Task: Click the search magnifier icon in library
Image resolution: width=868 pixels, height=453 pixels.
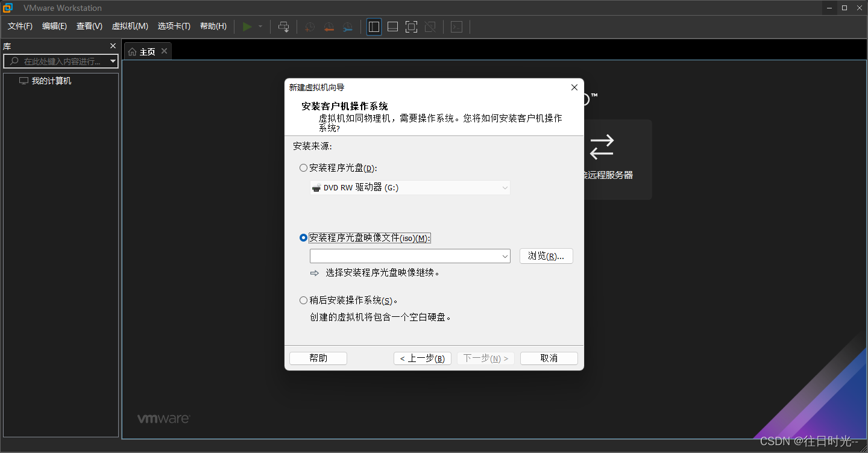Action: (x=14, y=61)
